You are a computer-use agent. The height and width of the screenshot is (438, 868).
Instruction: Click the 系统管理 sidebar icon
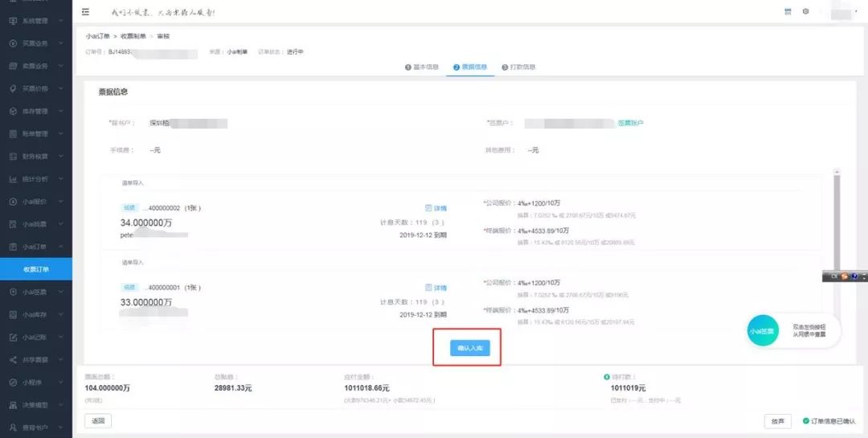[14, 21]
